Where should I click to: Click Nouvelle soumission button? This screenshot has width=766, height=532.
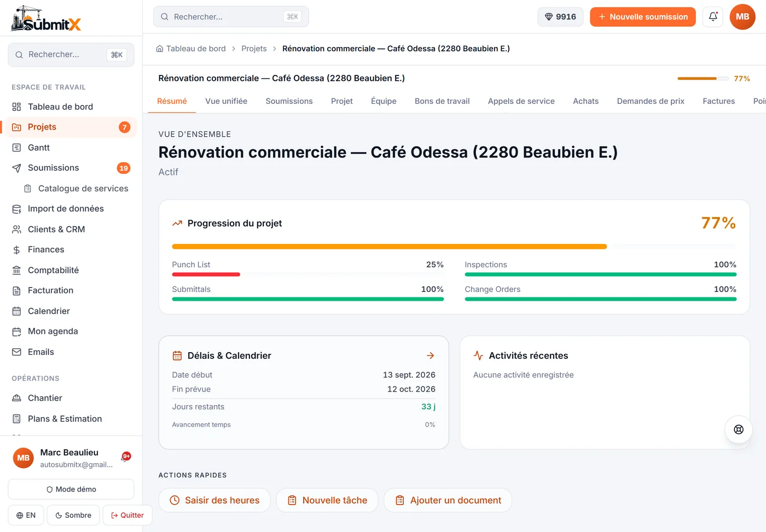[643, 17]
